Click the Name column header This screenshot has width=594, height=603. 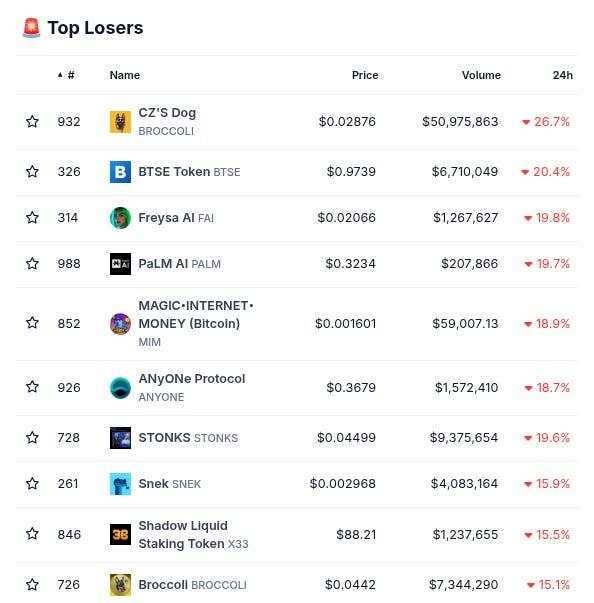point(125,75)
